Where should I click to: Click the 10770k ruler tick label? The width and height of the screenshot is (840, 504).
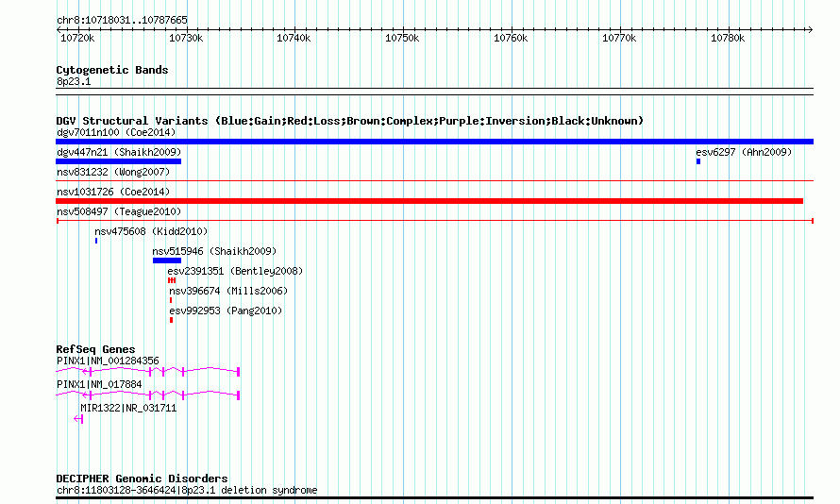[x=619, y=38]
